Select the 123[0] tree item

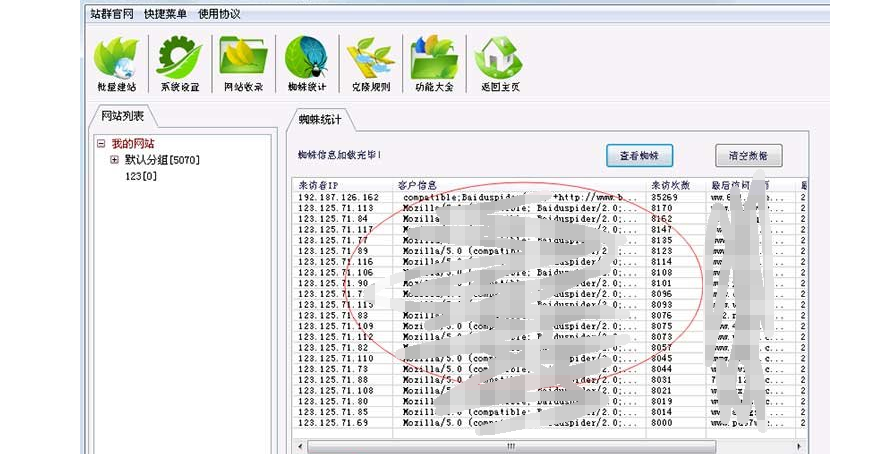(141, 176)
